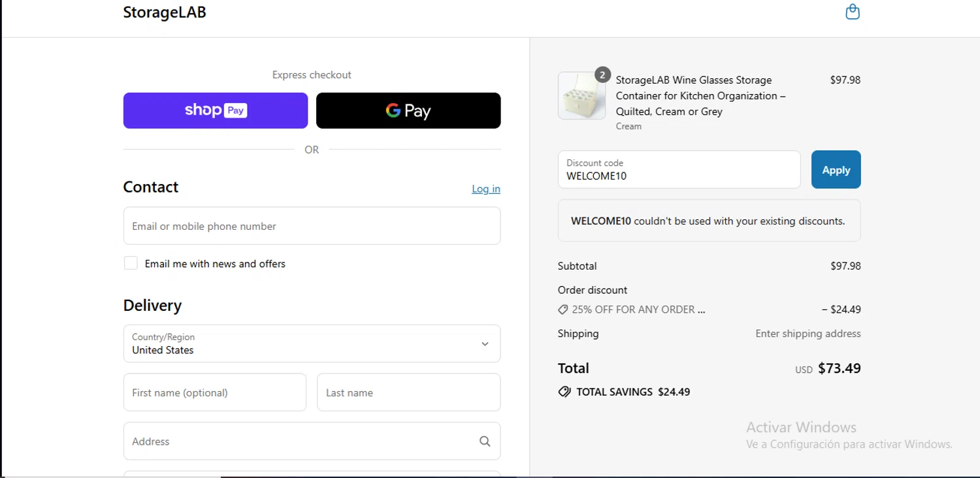Screen dimensions: 980x478
Task: Open the wine glass container product thumbnail
Action: [581, 96]
